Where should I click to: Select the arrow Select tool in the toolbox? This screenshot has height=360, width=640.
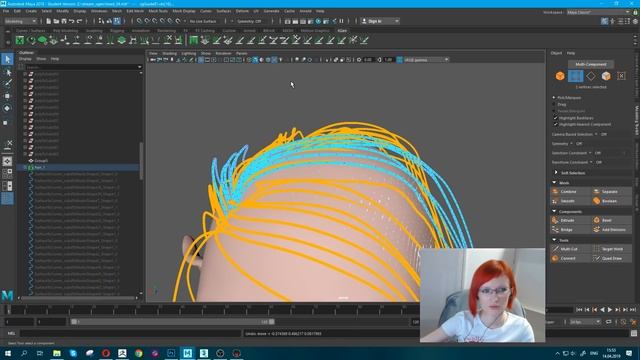click(x=7, y=59)
